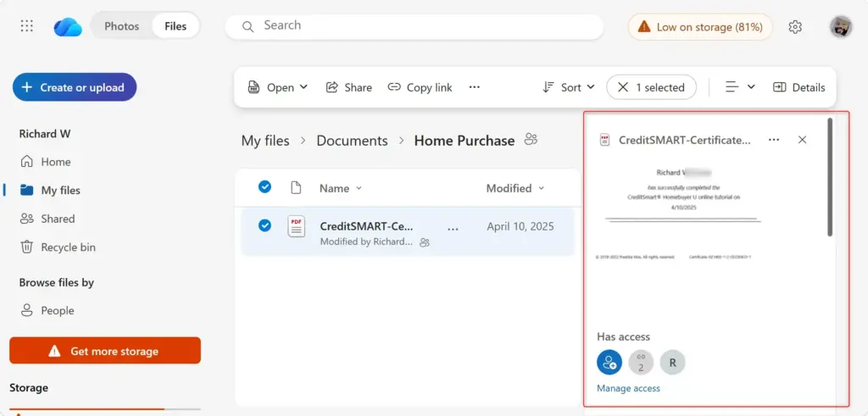Open details pane more options ellipsis
The height and width of the screenshot is (416, 868).
tap(774, 140)
